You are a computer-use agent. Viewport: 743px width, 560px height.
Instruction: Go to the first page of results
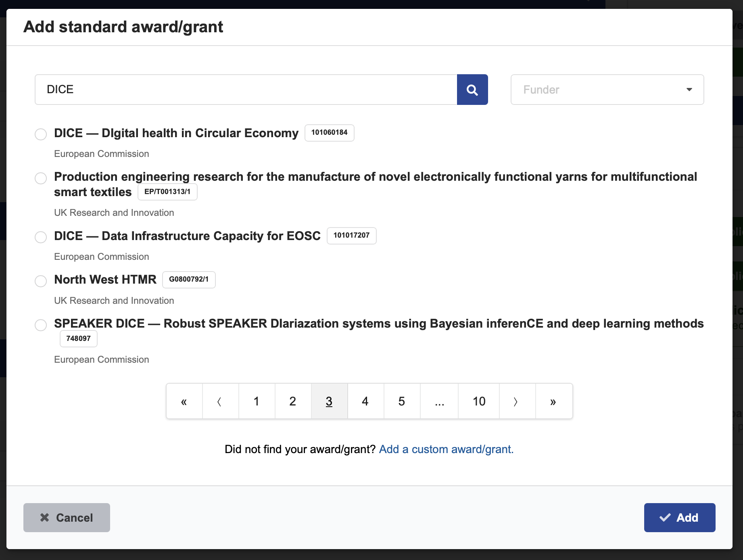point(184,401)
